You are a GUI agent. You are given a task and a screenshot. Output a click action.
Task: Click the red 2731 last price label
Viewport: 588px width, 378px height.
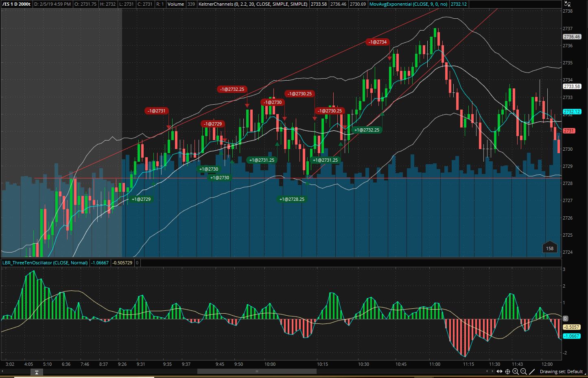(x=569, y=131)
